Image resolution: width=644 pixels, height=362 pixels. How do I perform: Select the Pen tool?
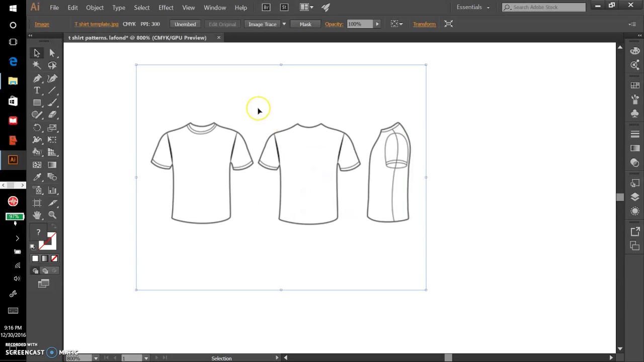pos(37,78)
